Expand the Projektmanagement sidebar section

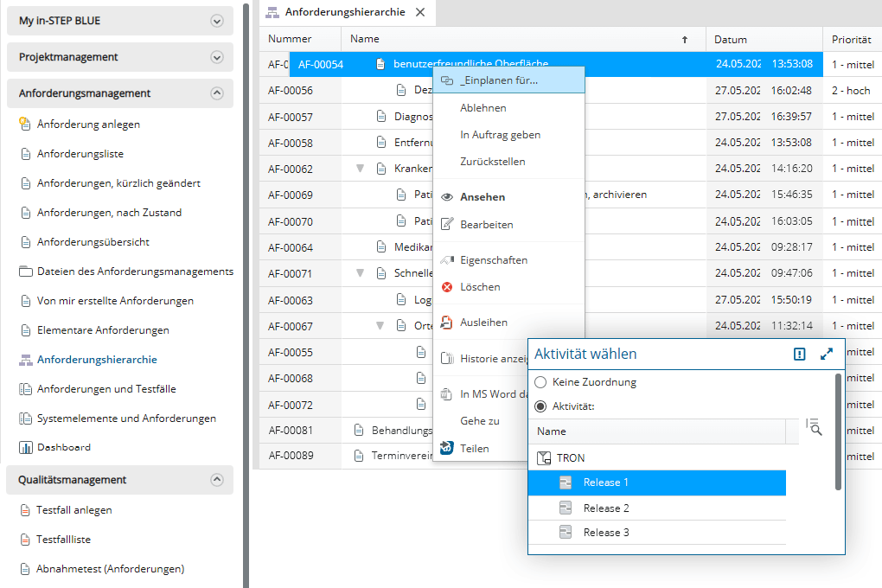[217, 57]
